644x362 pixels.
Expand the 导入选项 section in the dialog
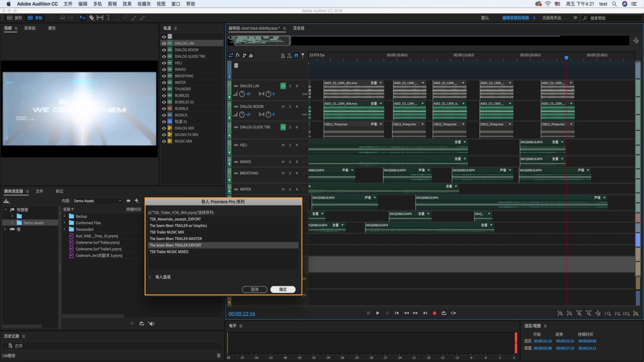[162, 277]
